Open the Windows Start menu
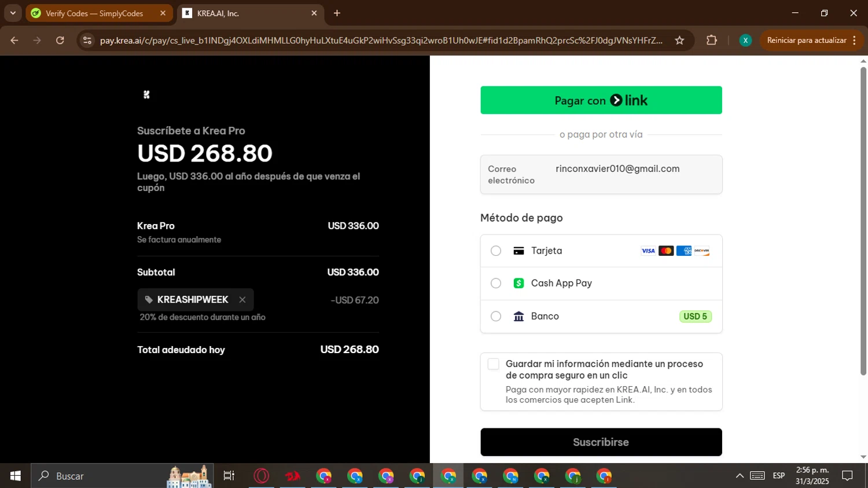868x488 pixels. pos(15,476)
